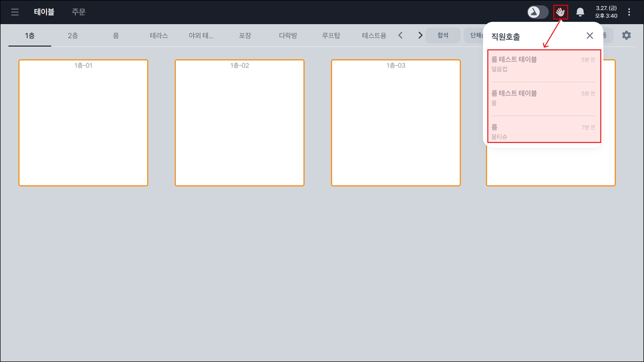644x362 pixels.
Task: Open the hamburger menu icon
Action: (x=15, y=12)
